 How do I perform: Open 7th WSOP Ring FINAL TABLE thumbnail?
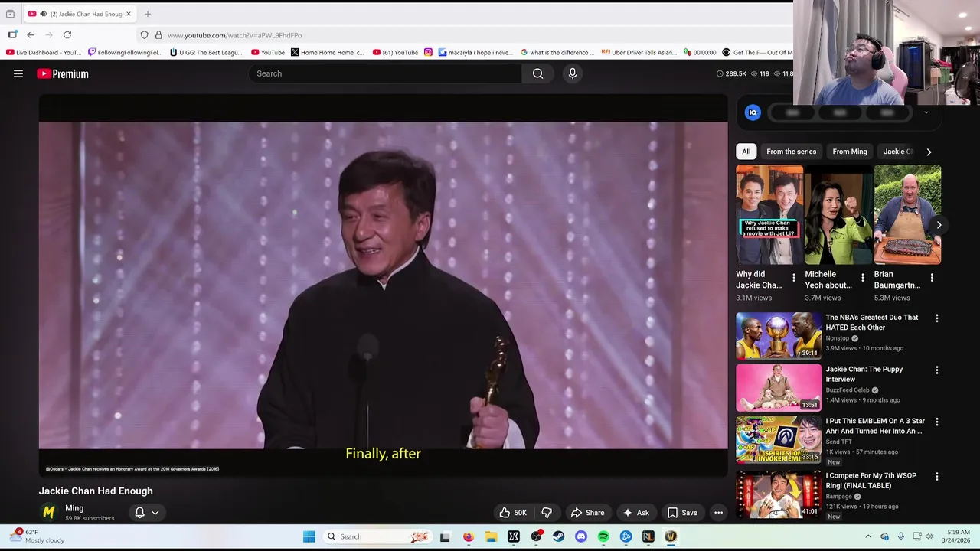click(778, 494)
